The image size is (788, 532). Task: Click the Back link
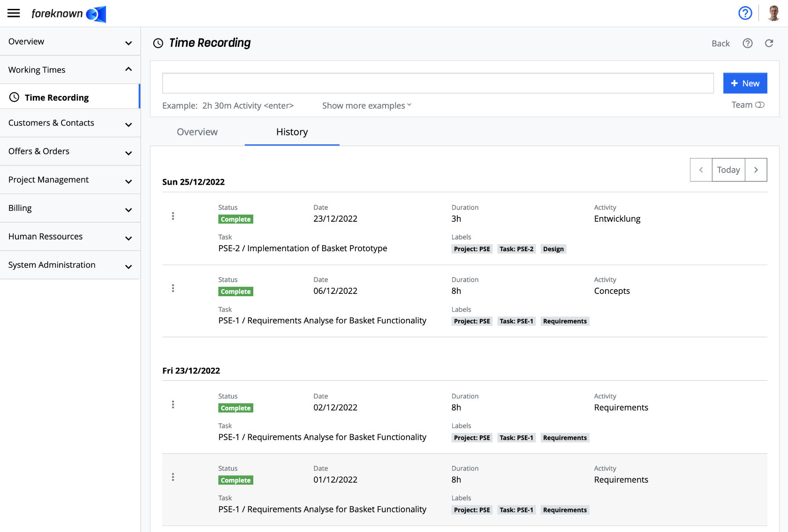720,44
